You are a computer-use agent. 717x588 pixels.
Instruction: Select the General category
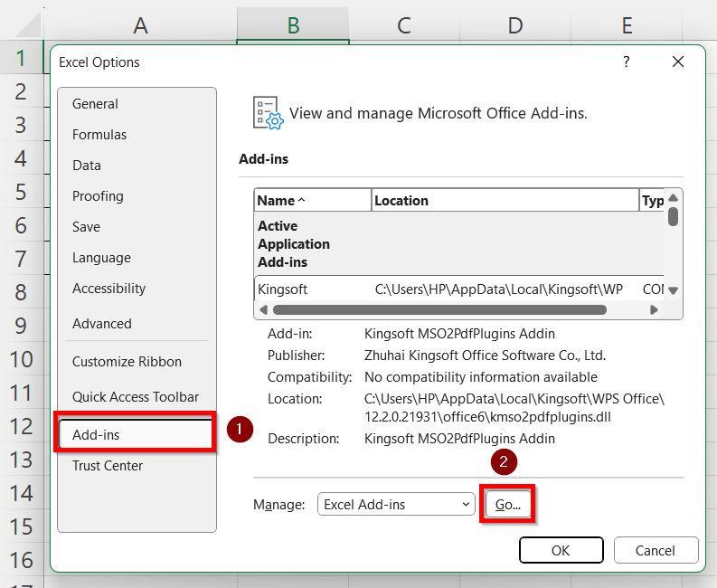click(96, 104)
